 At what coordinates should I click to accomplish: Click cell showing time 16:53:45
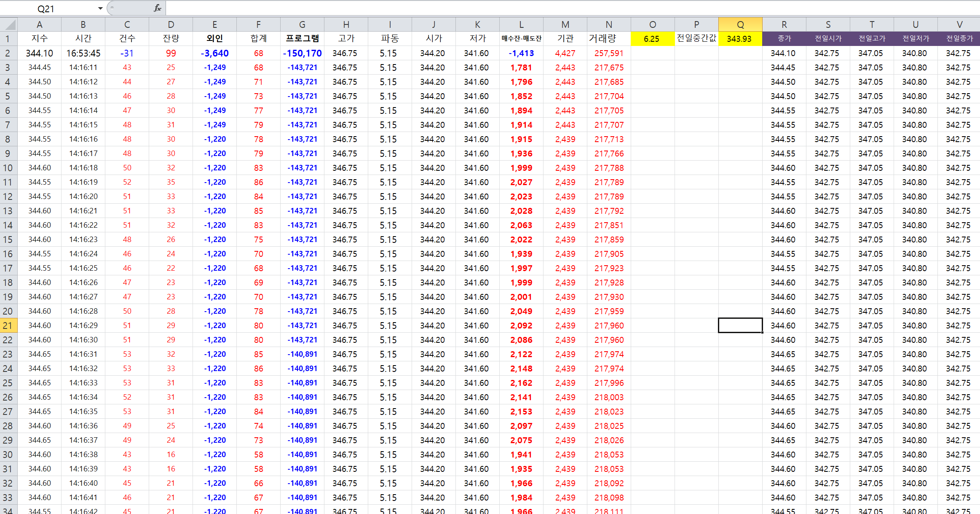[83, 53]
